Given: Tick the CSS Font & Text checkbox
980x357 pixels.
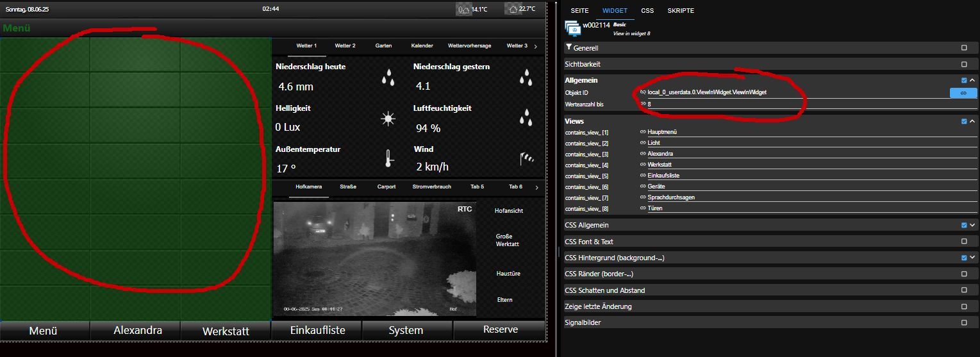Looking at the screenshot, I should 964,242.
